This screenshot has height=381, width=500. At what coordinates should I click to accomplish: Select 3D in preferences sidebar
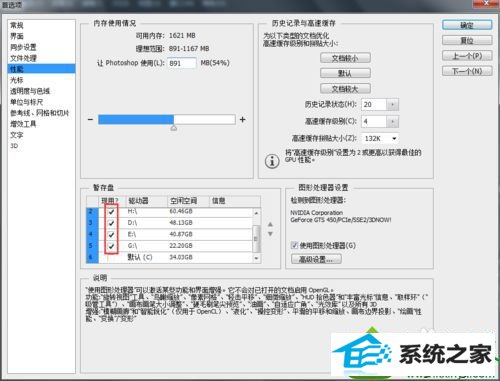(14, 146)
